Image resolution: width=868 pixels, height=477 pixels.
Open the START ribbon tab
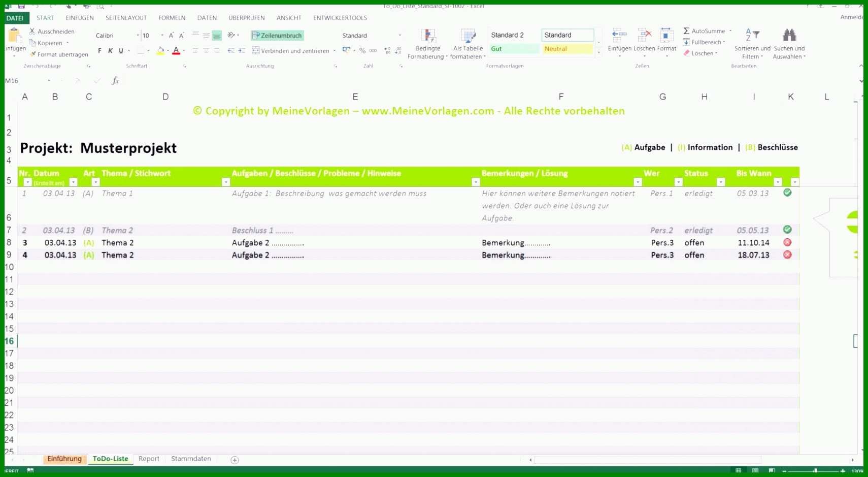[45, 18]
